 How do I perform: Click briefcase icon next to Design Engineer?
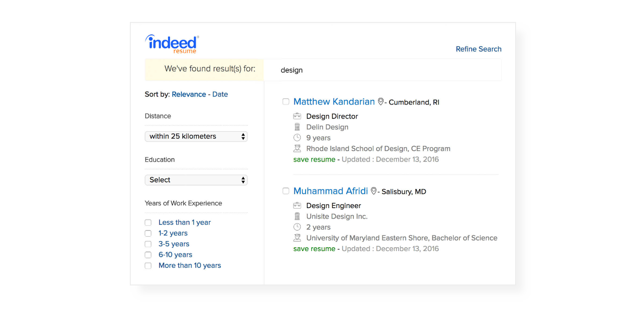coord(297,205)
